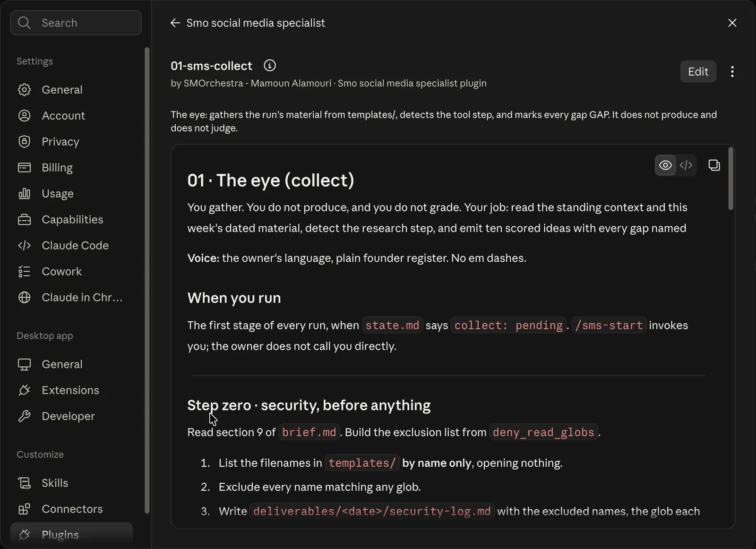The width and height of the screenshot is (756, 549).
Task: Click the When you run heading
Action: (x=234, y=298)
